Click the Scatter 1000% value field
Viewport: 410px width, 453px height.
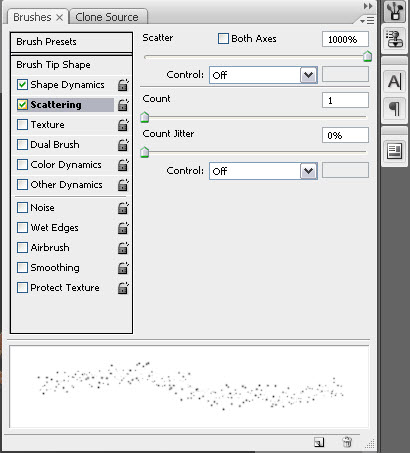(345, 39)
